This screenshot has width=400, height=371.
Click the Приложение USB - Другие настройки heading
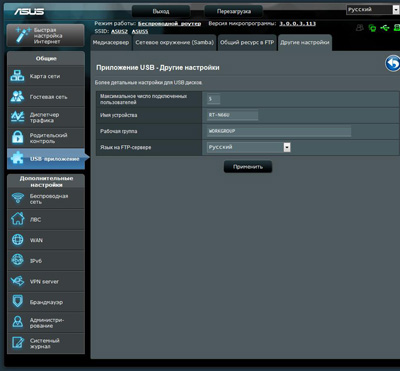(x=158, y=68)
